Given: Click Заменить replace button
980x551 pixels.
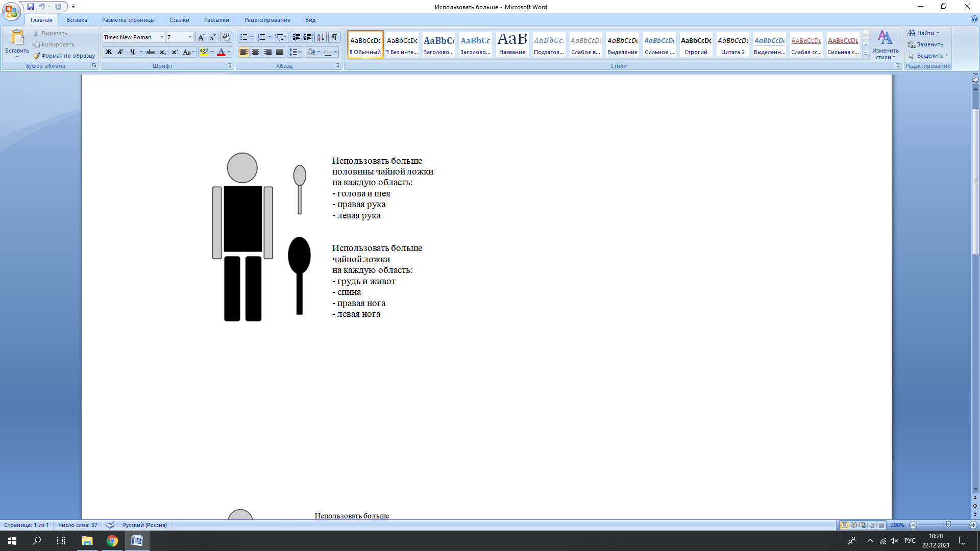Looking at the screenshot, I should click(925, 44).
